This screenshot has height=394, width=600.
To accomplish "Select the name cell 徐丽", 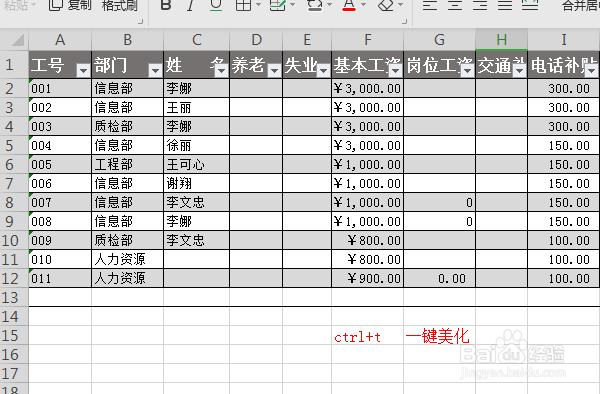I will point(196,145).
